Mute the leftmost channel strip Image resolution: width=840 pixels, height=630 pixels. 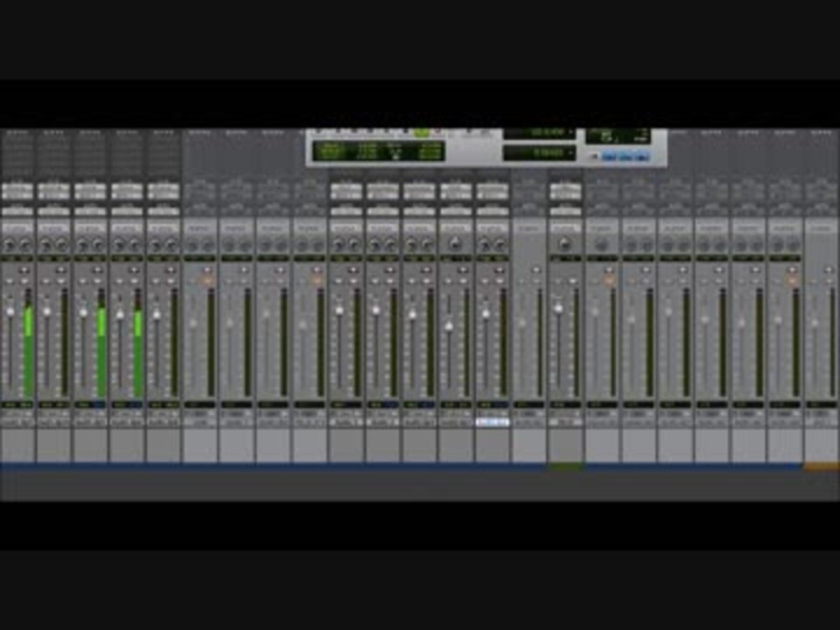25,281
